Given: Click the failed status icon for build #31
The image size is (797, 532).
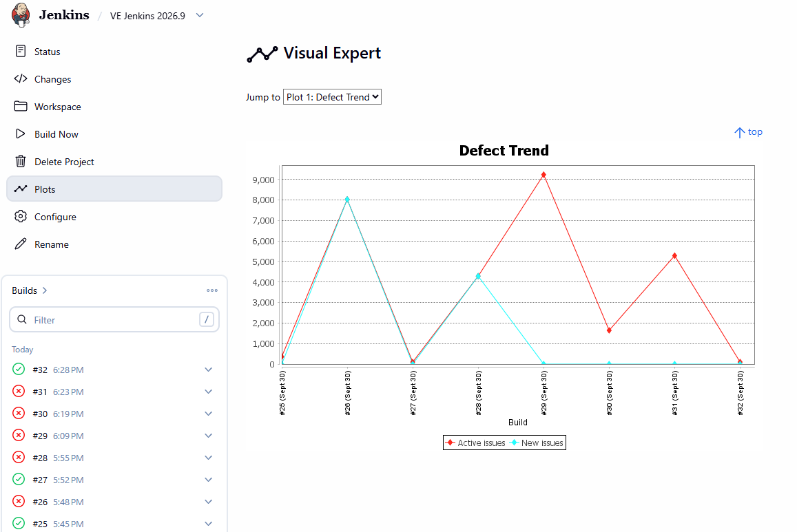Looking at the screenshot, I should click(x=19, y=392).
